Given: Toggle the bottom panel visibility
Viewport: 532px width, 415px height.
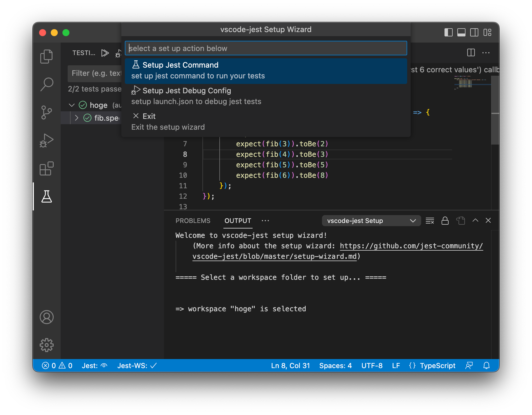Looking at the screenshot, I should (461, 32).
